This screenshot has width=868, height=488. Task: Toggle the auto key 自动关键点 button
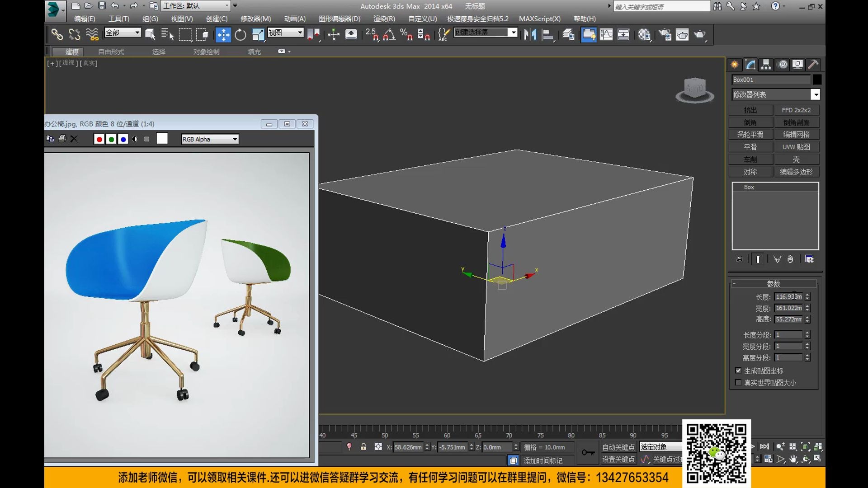click(x=618, y=447)
